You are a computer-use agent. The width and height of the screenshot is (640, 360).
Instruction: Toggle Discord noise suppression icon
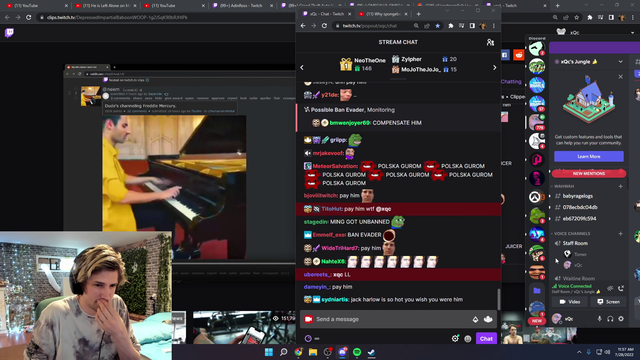(610, 289)
